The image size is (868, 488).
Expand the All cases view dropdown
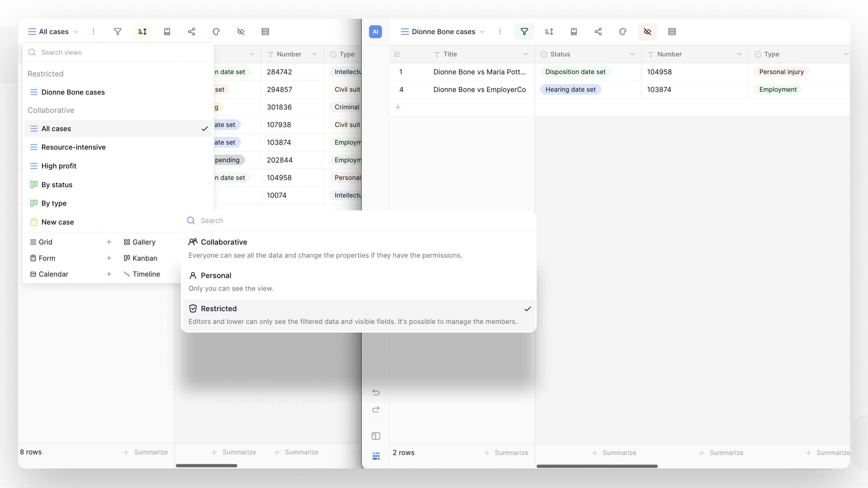[x=53, y=32]
